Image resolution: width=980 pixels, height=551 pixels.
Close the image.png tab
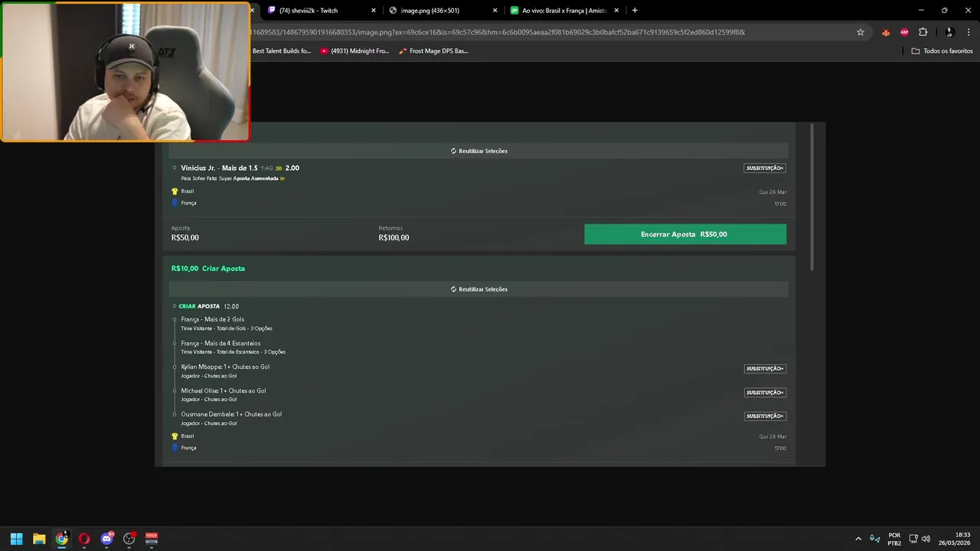pyautogui.click(x=495, y=11)
